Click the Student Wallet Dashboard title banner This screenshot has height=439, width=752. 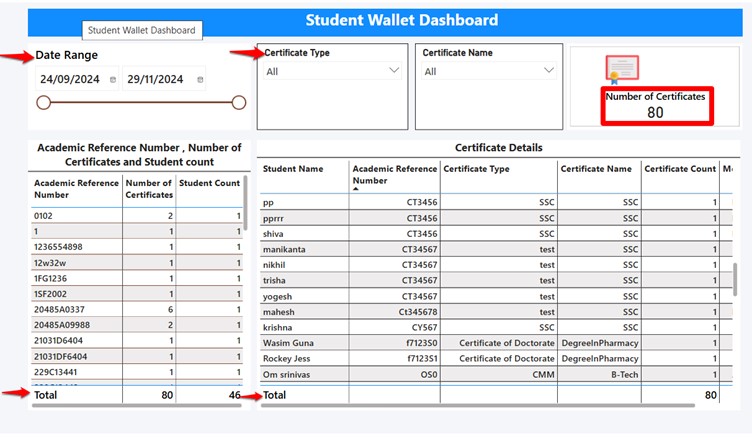400,21
